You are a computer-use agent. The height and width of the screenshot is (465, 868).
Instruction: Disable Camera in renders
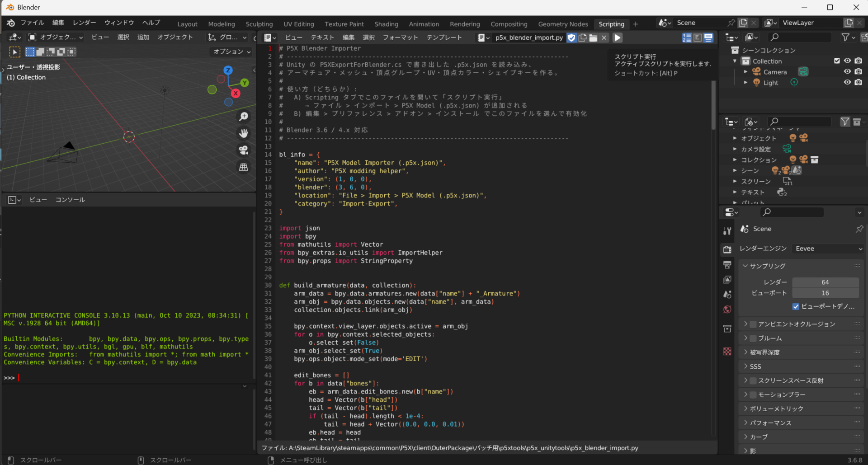858,72
